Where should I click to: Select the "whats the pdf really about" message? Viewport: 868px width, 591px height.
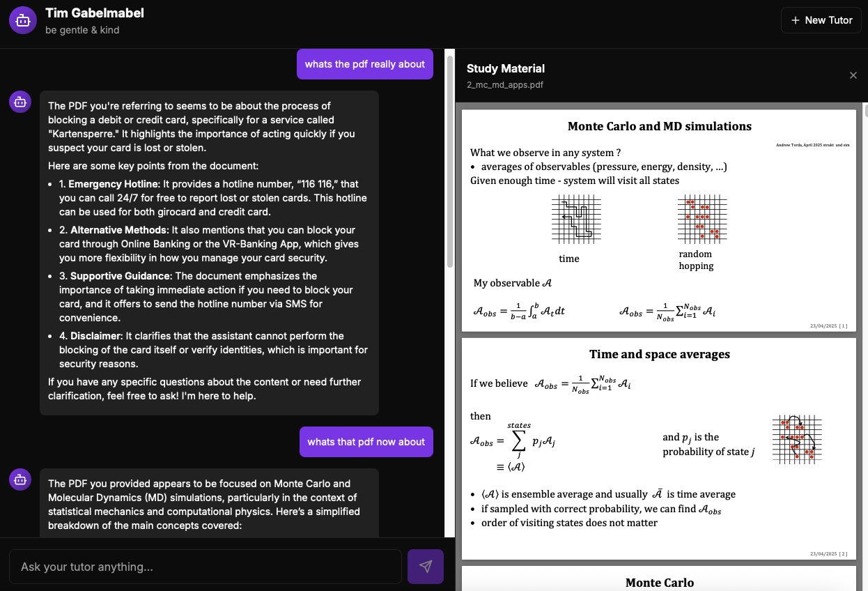[365, 64]
